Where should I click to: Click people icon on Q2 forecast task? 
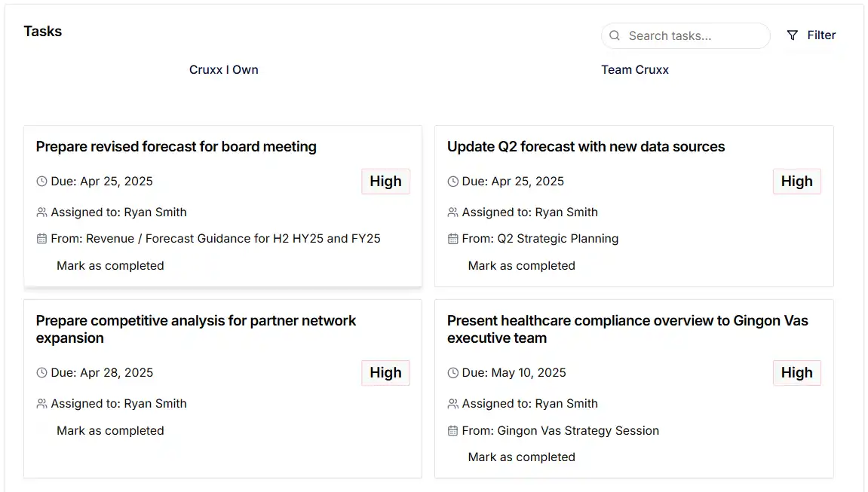(x=452, y=212)
